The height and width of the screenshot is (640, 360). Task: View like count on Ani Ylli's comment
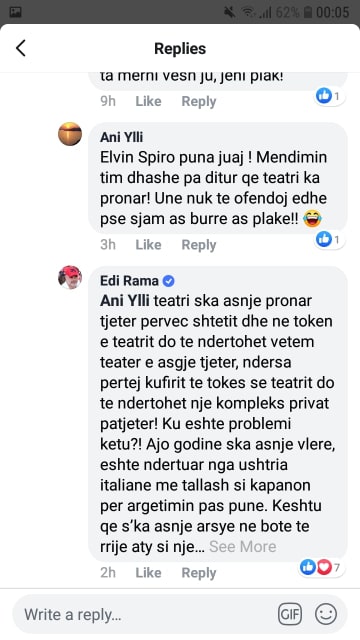[x=330, y=239]
